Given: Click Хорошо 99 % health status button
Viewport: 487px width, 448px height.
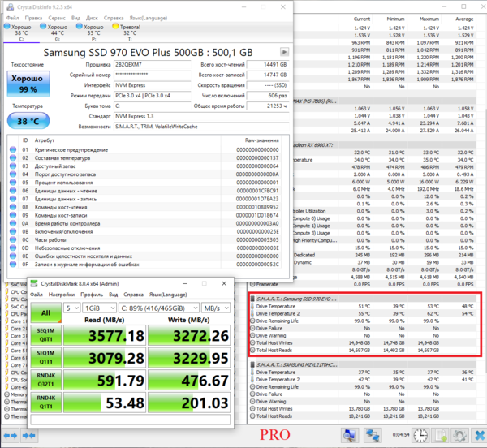Looking at the screenshot, I should click(28, 84).
